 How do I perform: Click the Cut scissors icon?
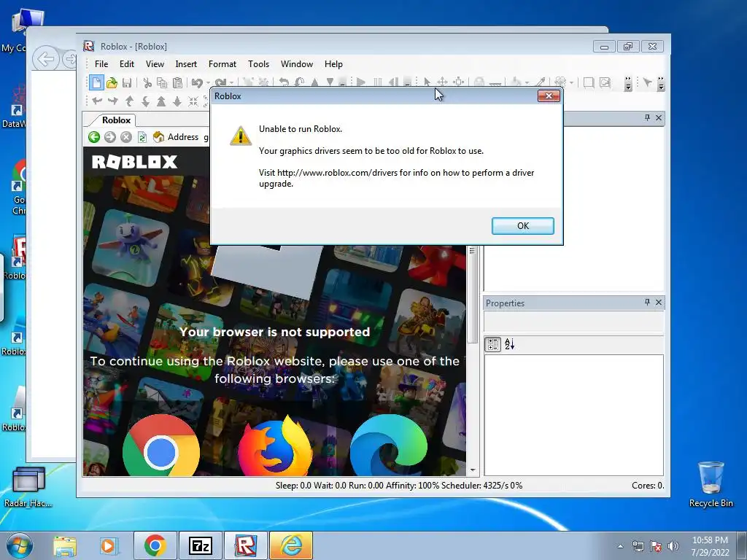coord(147,82)
